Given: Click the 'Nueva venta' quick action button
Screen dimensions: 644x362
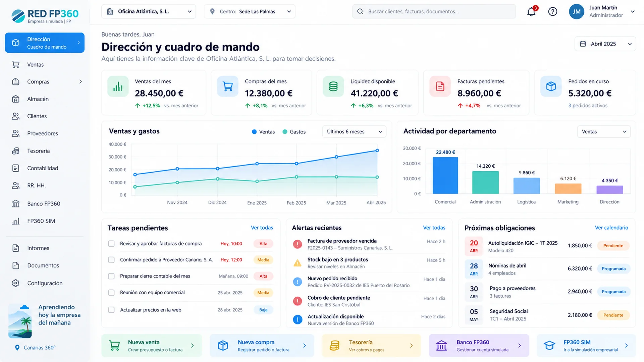Looking at the screenshot, I should pyautogui.click(x=152, y=346).
